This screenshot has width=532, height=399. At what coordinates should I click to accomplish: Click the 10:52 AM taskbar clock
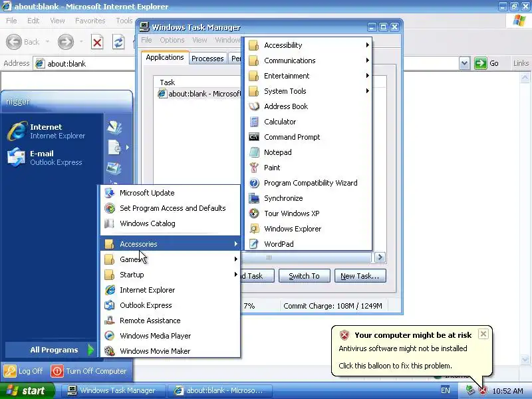pyautogui.click(x=507, y=391)
